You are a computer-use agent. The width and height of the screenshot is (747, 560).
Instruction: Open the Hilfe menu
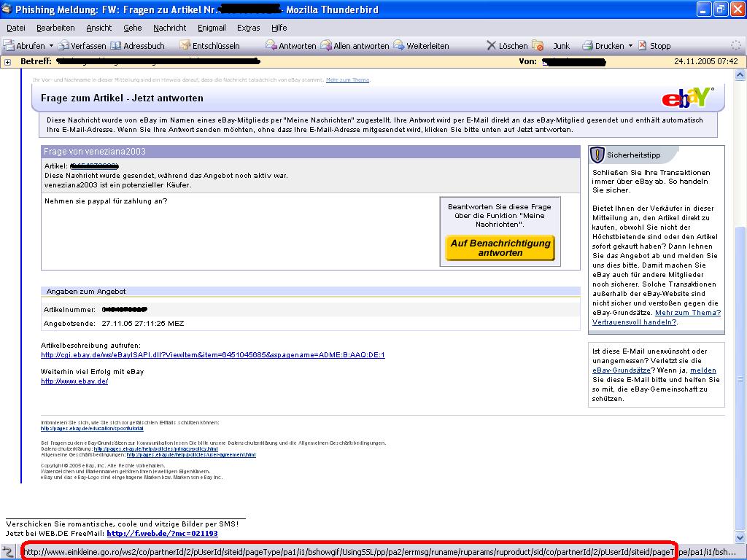pyautogui.click(x=279, y=28)
